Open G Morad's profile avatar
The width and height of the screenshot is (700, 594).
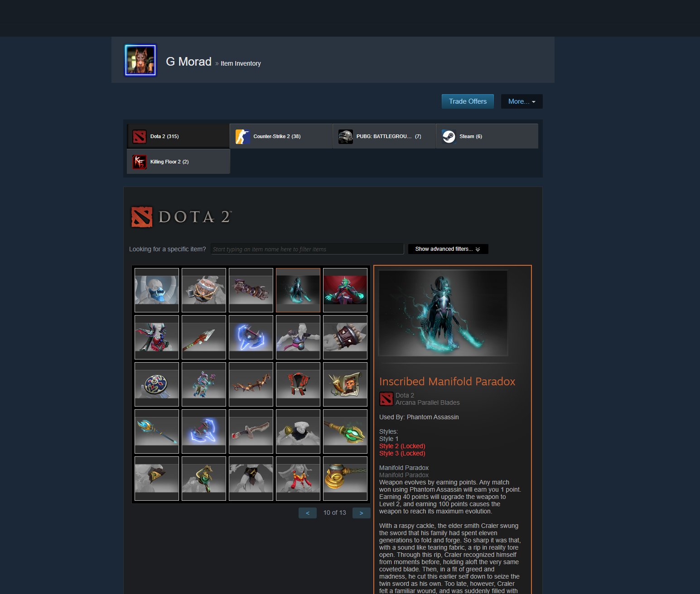point(140,60)
